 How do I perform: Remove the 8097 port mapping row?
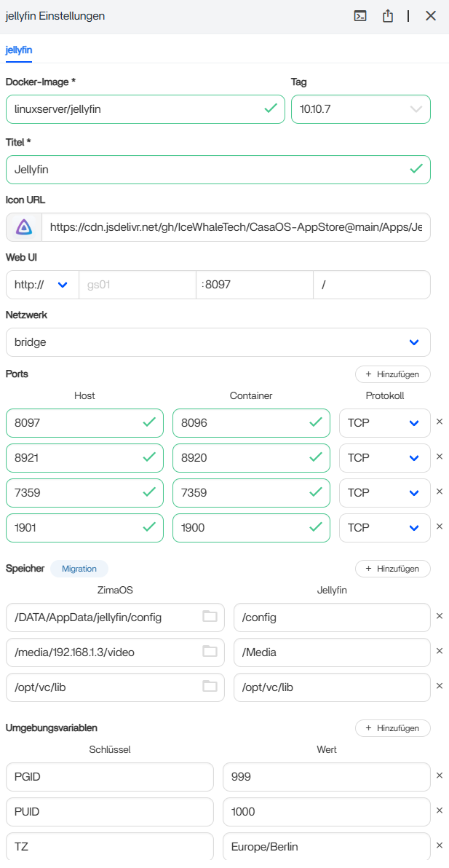(x=439, y=422)
